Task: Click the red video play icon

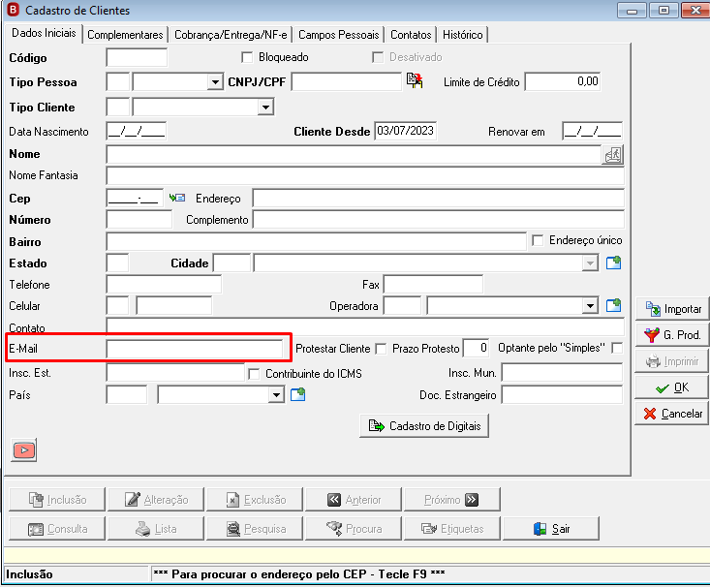Action: coord(24,449)
